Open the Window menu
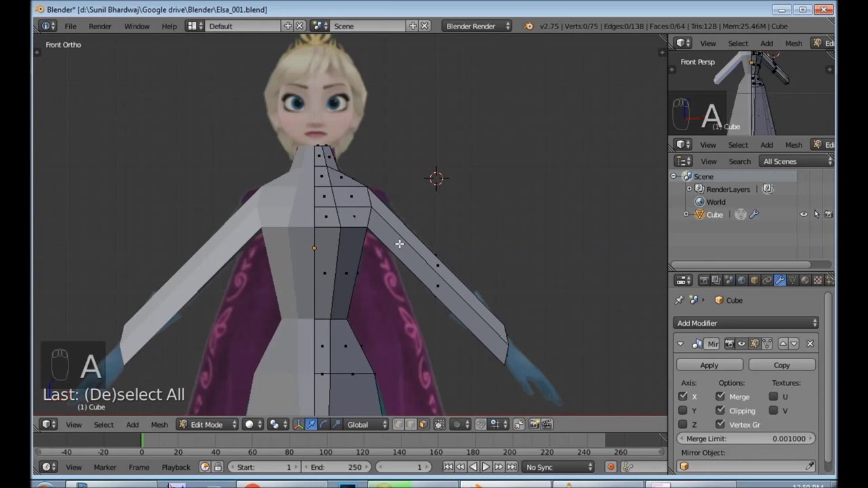The image size is (868, 488). pyautogui.click(x=136, y=26)
